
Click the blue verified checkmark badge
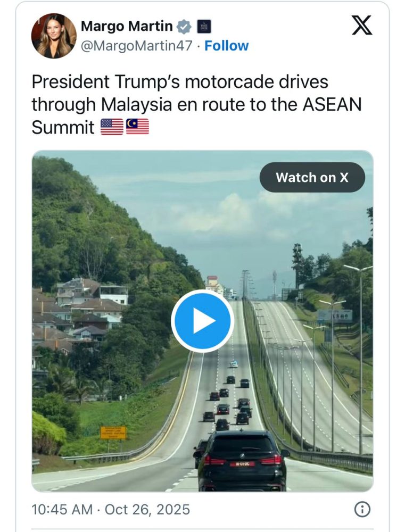click(185, 26)
